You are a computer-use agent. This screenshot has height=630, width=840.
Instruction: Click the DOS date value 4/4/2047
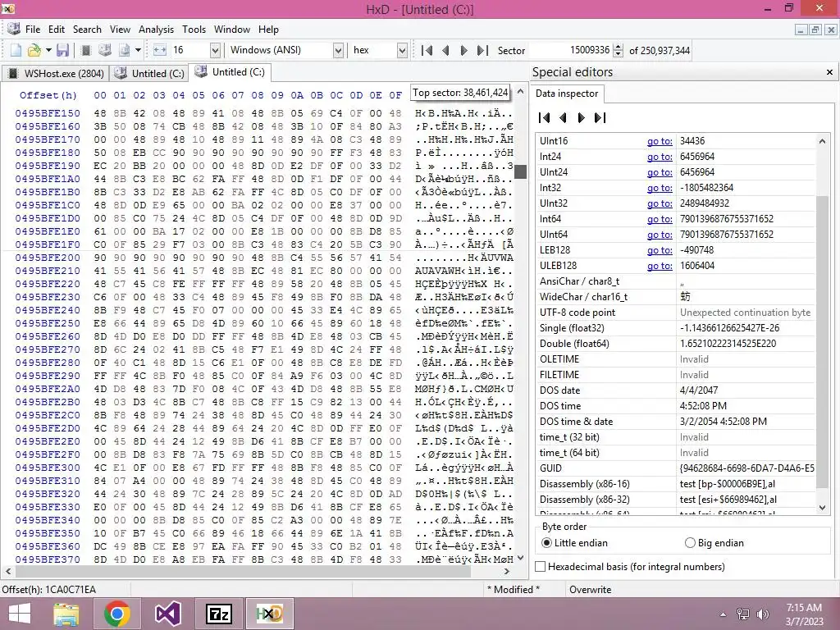699,390
